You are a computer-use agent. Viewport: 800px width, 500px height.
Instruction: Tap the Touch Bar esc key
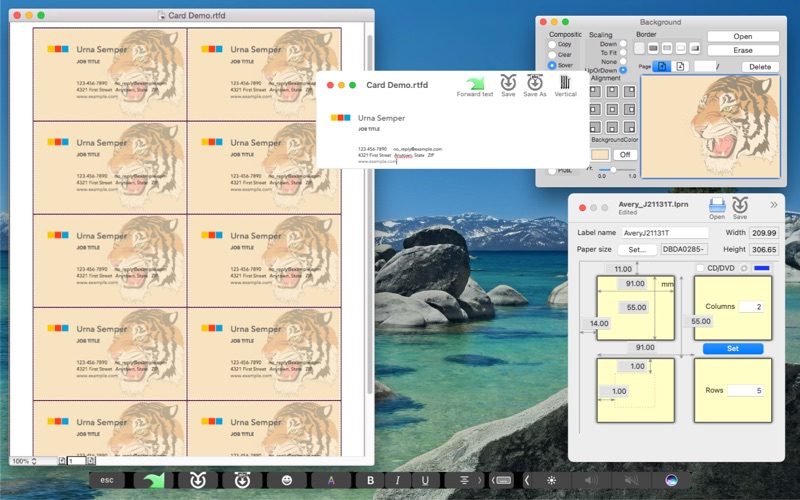tap(107, 480)
